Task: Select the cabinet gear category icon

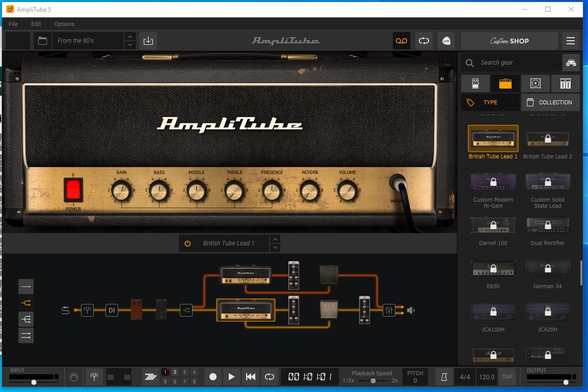Action: click(x=535, y=83)
